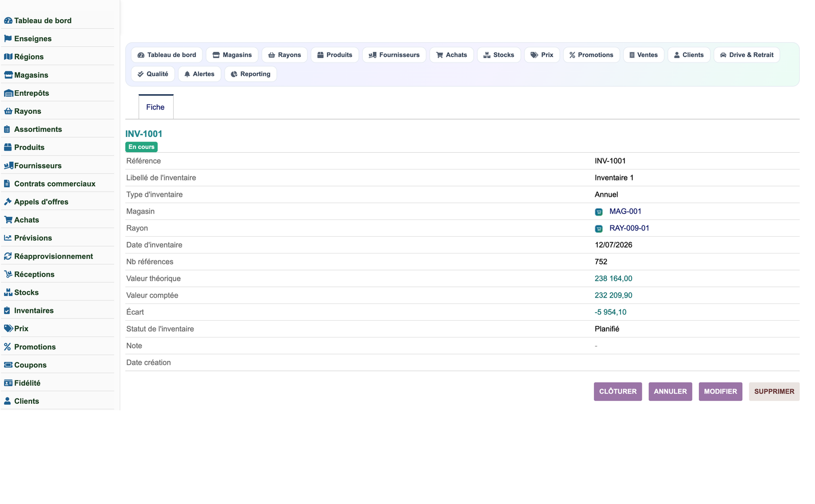
Task: Click the Contrats commerciaux sidebar label
Action: pos(55,184)
